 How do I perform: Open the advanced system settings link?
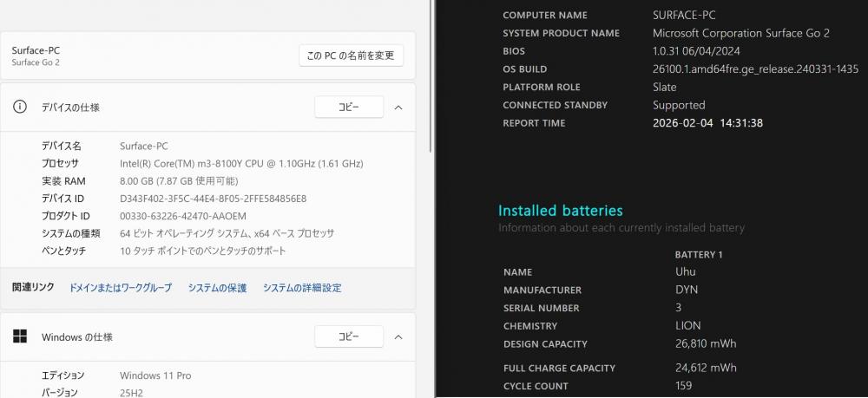302,288
